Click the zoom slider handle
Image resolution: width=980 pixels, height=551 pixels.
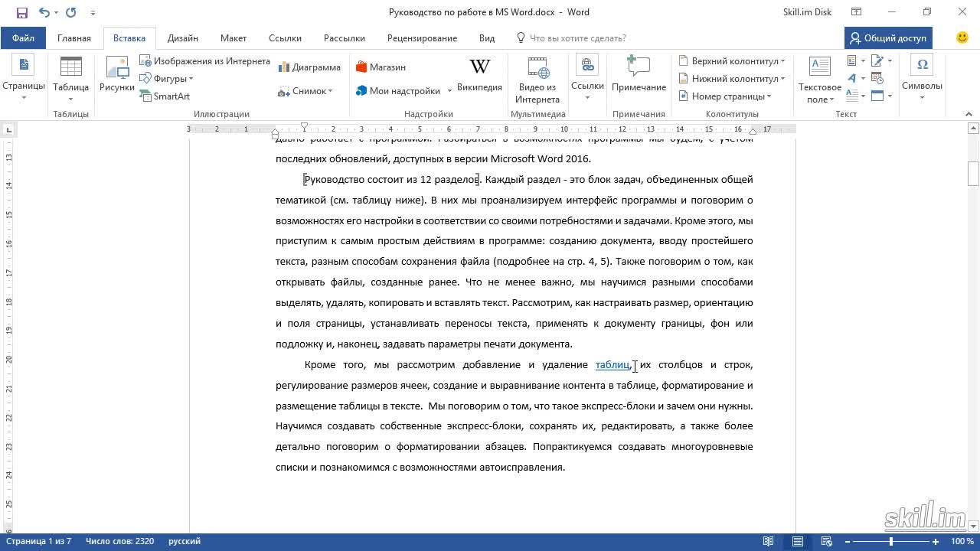[890, 542]
